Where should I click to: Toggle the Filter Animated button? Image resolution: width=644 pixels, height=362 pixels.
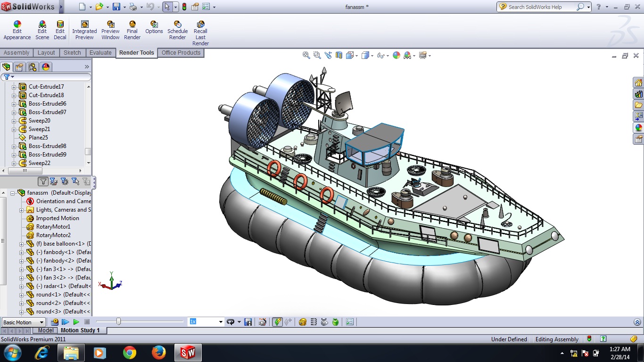pos(53,181)
